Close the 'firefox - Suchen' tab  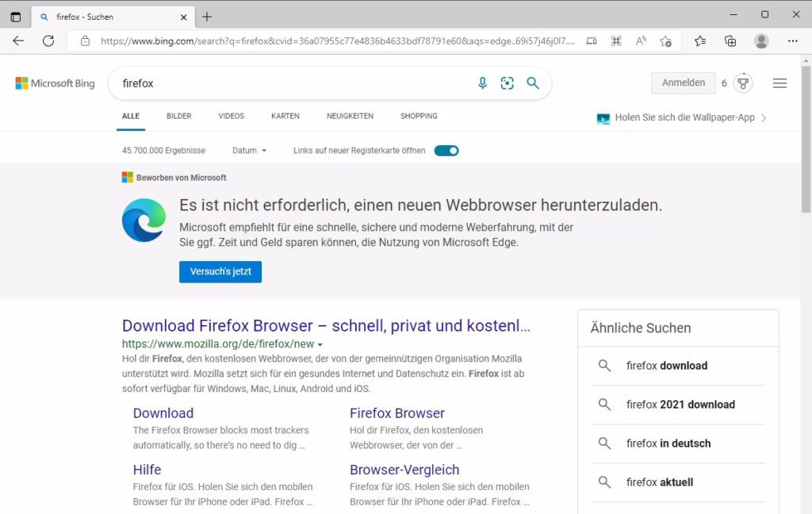183,17
